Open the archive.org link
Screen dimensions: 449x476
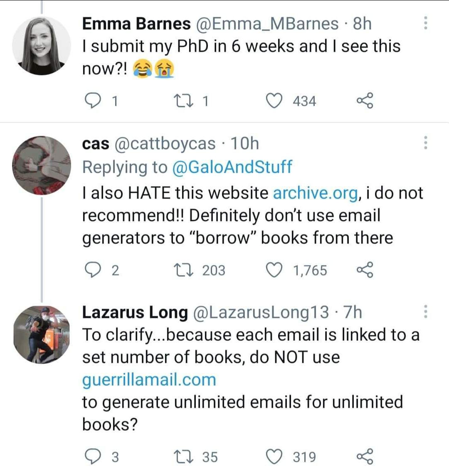pos(316,193)
